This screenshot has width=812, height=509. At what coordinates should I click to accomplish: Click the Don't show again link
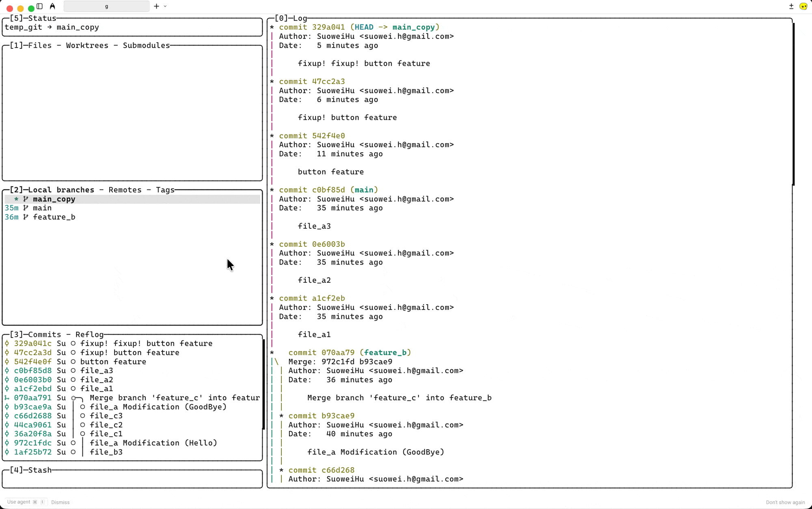[x=785, y=502]
